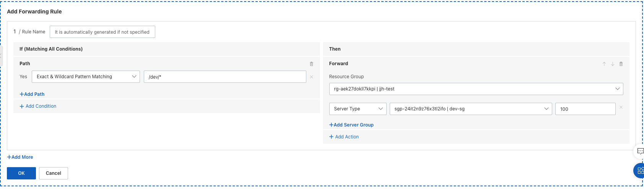
Task: Remove the /dev/* path entry with X
Action: 311,77
